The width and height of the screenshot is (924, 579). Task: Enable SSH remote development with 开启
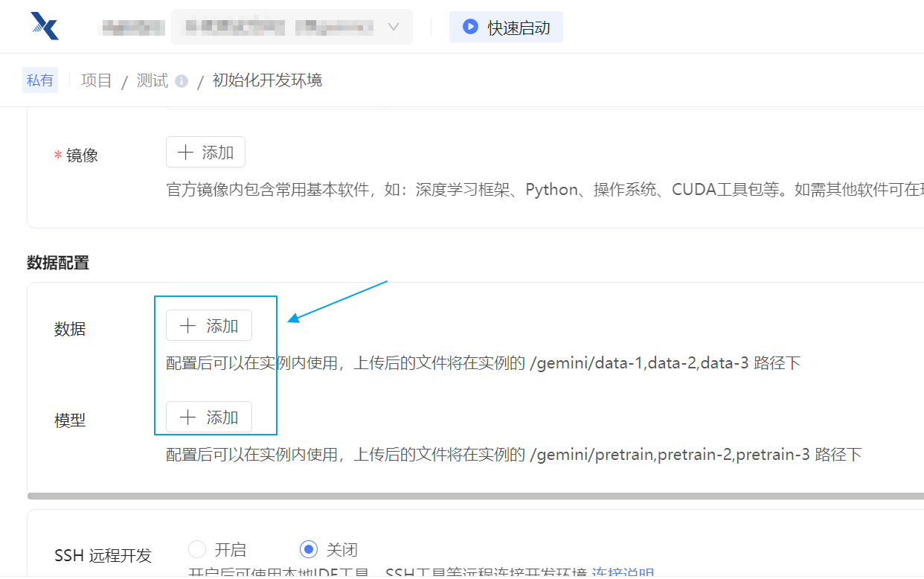(x=197, y=550)
